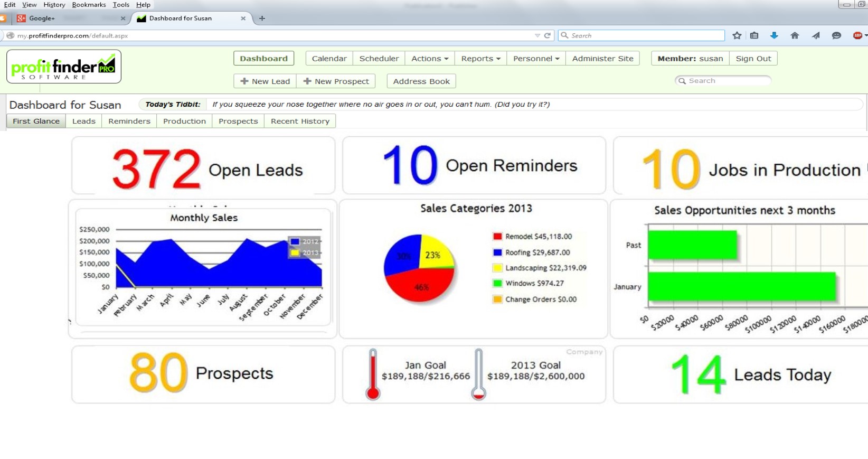
Task: Click the January green bar
Action: coord(742,287)
